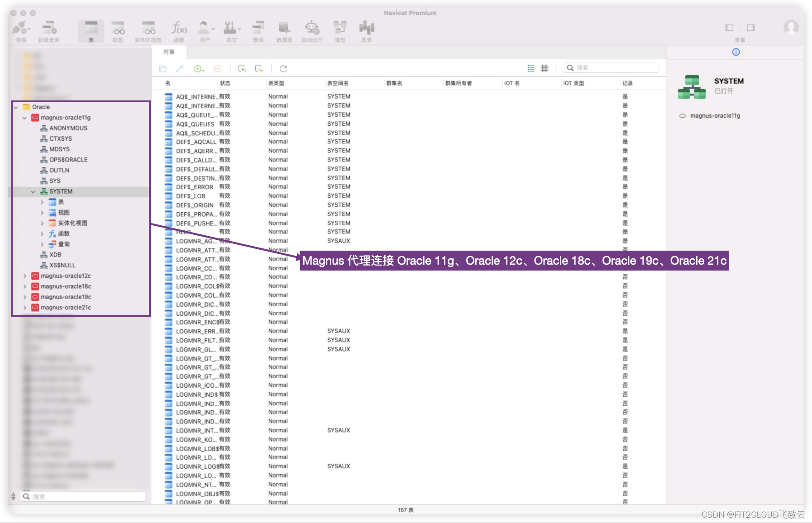Sort by the 表类型 column header

pos(276,83)
